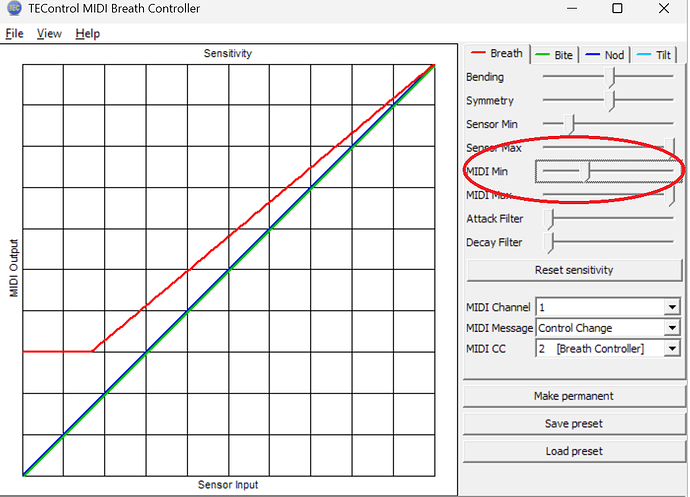Click the Bending slider handle

click(609, 78)
